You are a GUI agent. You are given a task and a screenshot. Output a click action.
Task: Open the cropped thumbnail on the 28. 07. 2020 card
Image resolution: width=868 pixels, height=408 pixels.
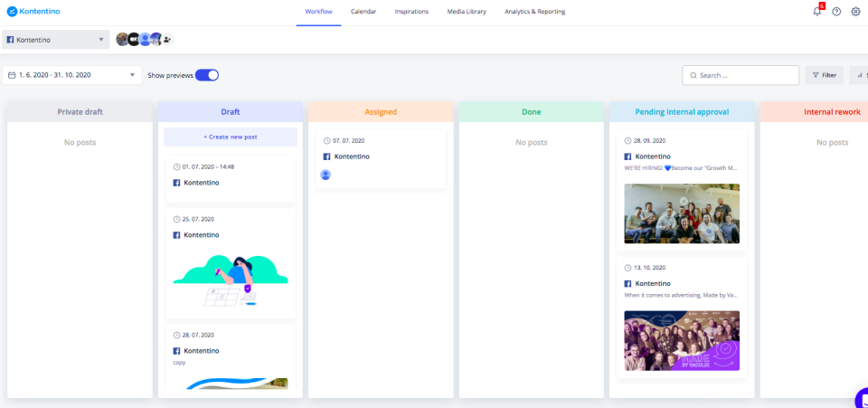tap(231, 383)
